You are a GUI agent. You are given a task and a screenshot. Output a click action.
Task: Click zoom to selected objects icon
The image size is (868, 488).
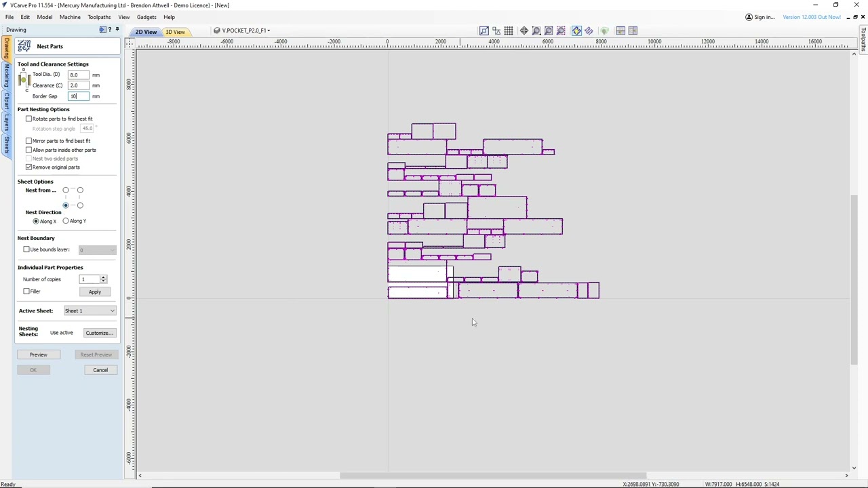click(561, 30)
